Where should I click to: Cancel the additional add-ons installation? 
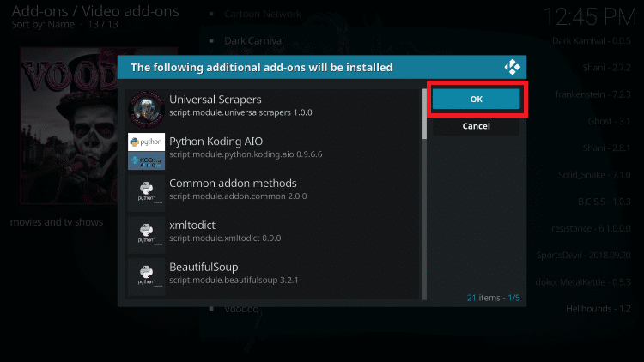(476, 126)
